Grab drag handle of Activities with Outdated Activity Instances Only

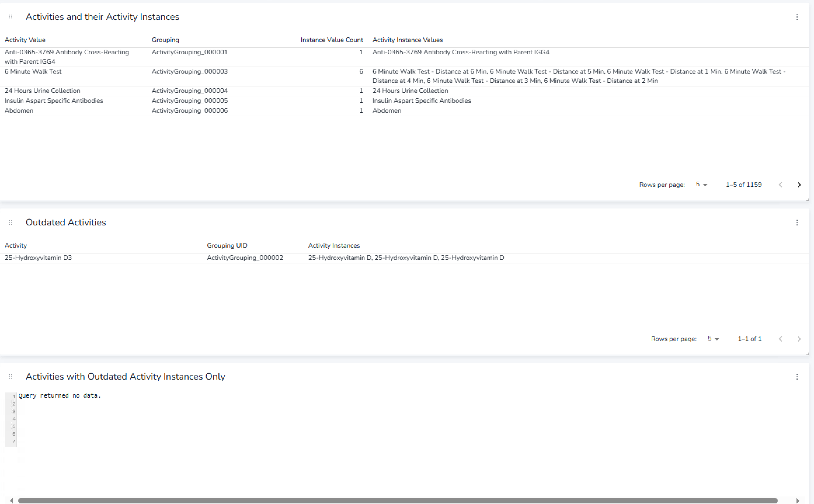pyautogui.click(x=10, y=377)
